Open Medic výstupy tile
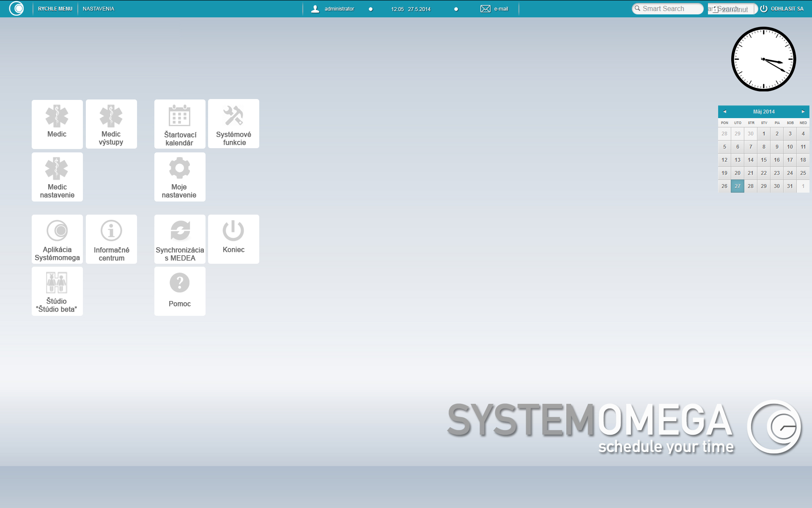Screen dimensions: 812x508 pos(111,124)
